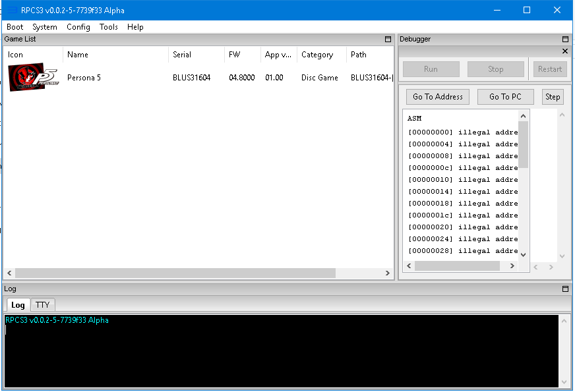
Task: Sort game list by Icon column
Action: (33, 55)
